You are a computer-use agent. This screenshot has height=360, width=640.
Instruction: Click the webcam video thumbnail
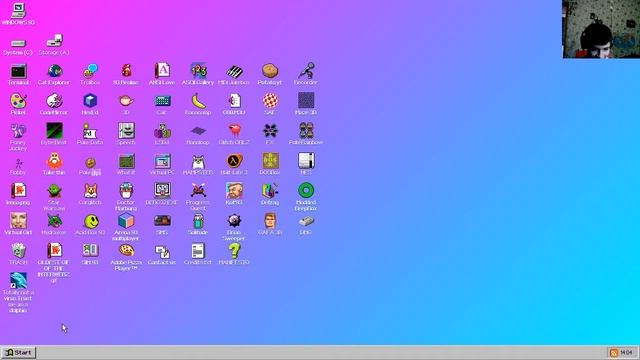coord(601,29)
